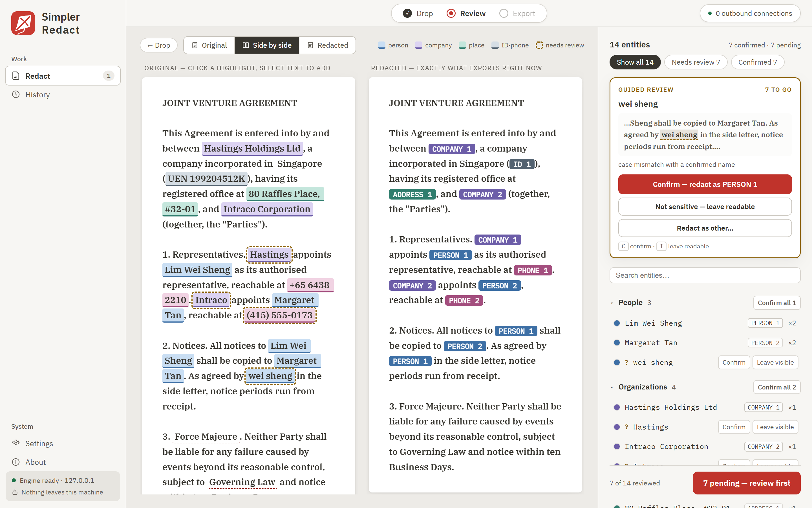Filter entities by Confirmed 7

coord(757,62)
